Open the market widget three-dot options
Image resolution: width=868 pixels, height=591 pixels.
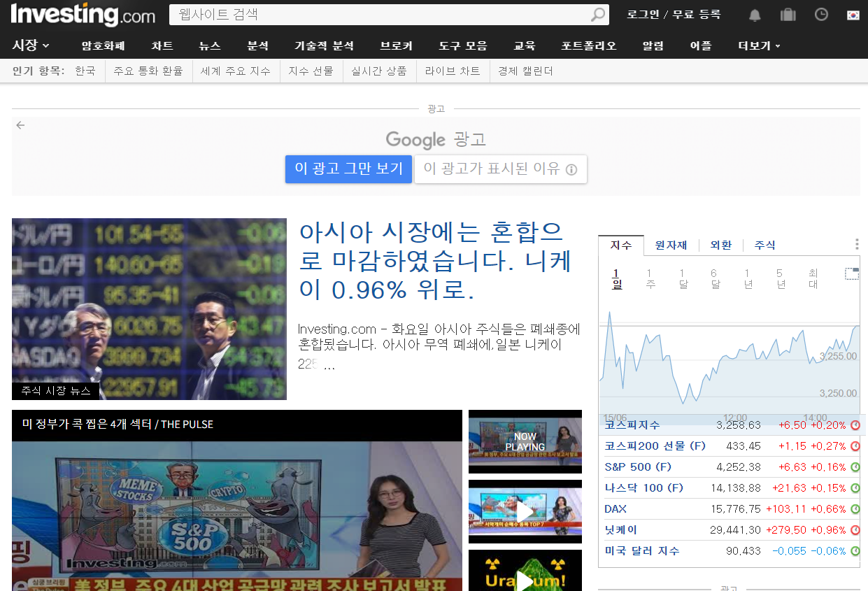(x=857, y=244)
